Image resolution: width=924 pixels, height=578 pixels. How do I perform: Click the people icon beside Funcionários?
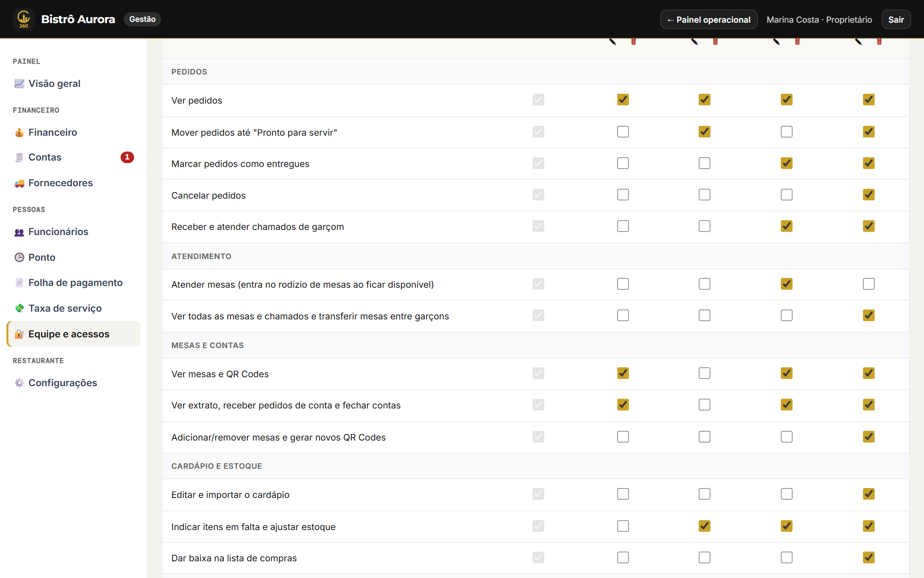[19, 232]
